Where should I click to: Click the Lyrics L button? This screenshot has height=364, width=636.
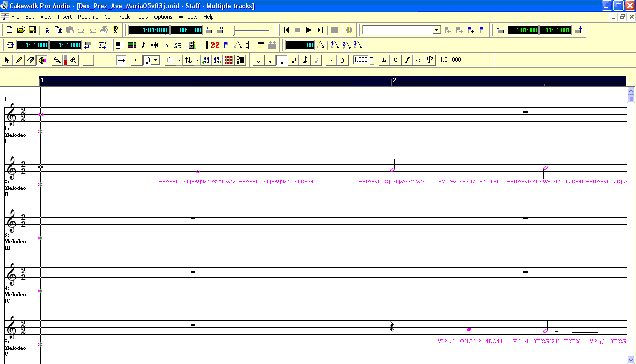(384, 60)
